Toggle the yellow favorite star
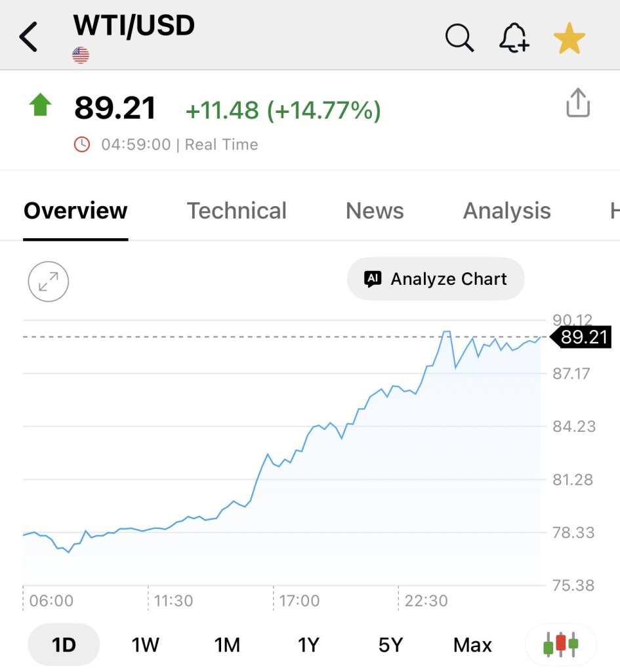This screenshot has width=620, height=672. [x=569, y=39]
